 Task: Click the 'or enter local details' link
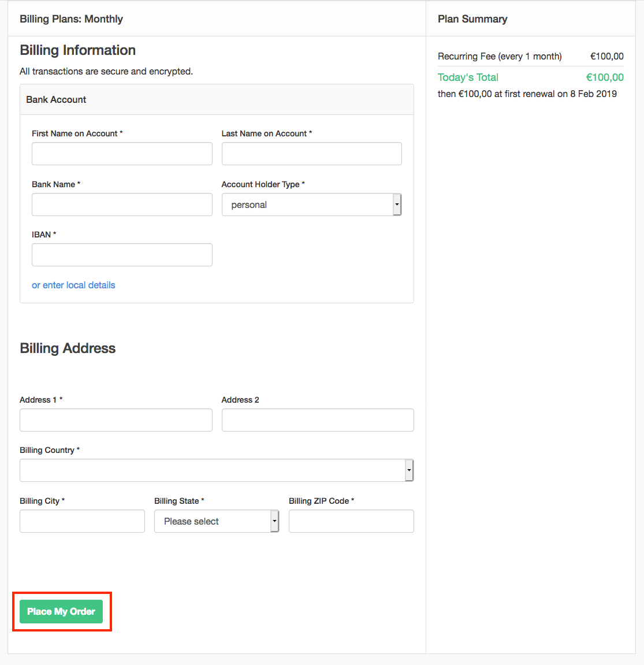(x=73, y=285)
